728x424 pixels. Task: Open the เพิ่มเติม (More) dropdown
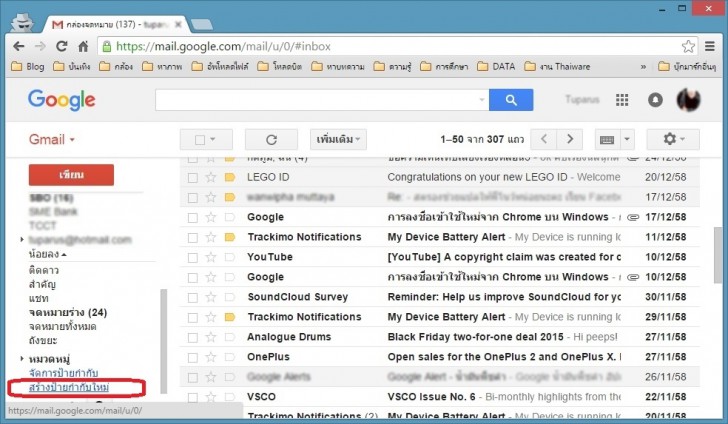338,139
